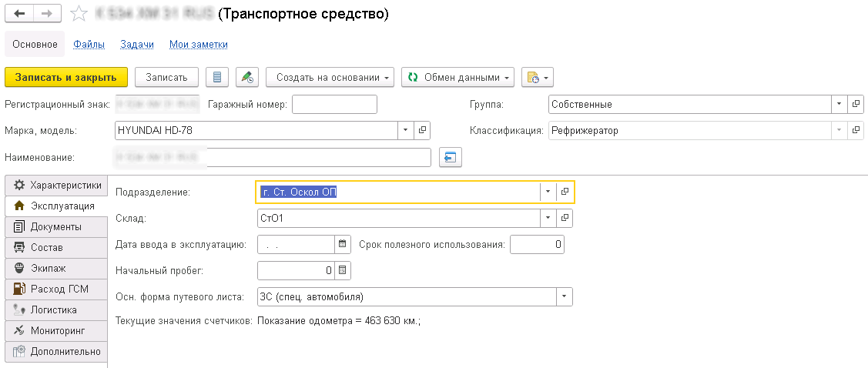Focus the Гаражный номер input field
868x368 pixels.
coord(334,104)
